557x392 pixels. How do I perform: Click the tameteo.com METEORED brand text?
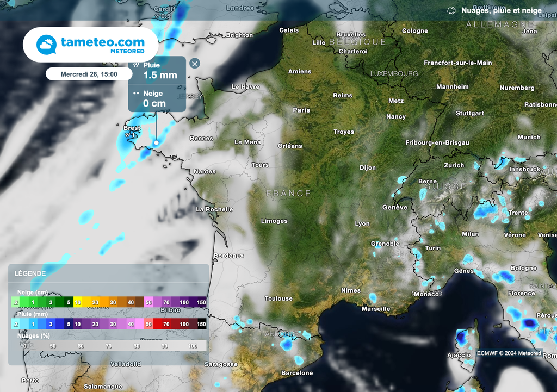[x=103, y=45]
